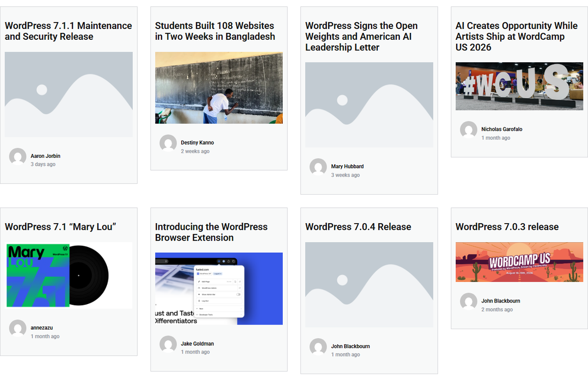Click placeholder image of WordPress 7.1.1 post
The image size is (588, 381).
69,95
